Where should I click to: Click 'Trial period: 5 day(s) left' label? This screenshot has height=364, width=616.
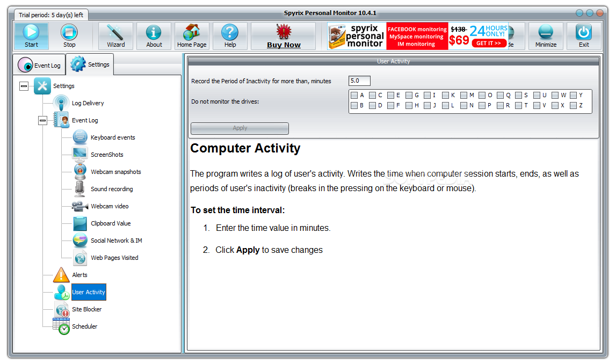point(51,15)
